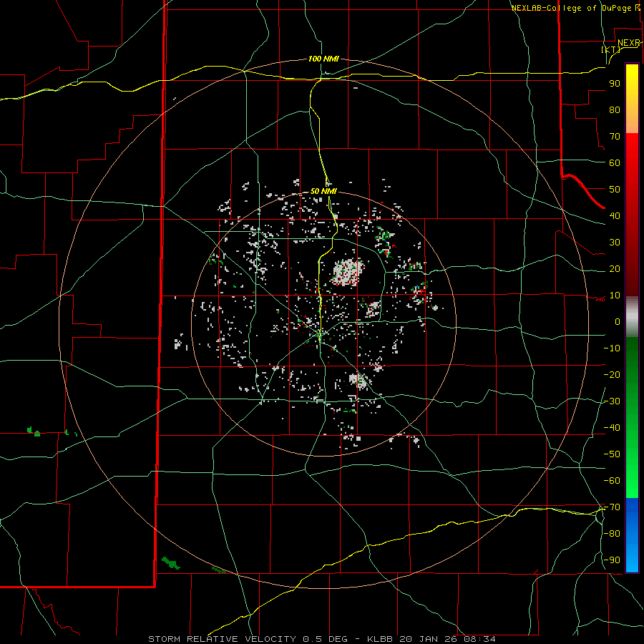Viewport: 644px width, 644px height.
Task: Select the -80 scale label
Action: pos(612,534)
